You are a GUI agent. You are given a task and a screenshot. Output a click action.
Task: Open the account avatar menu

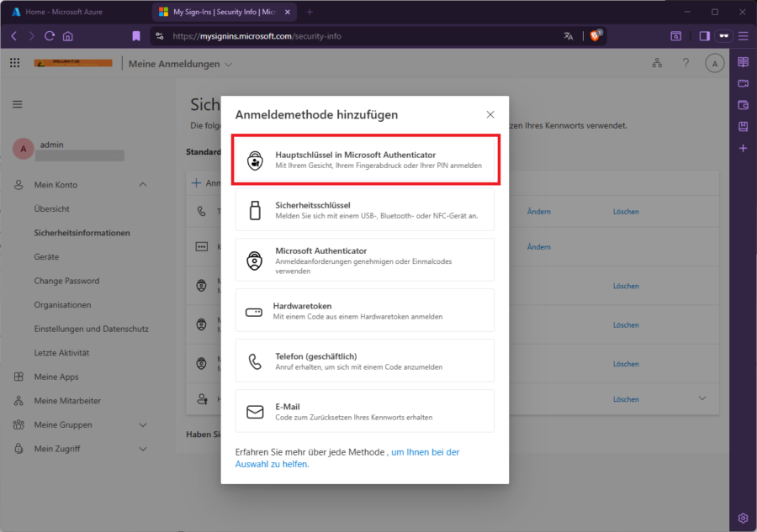click(x=714, y=63)
